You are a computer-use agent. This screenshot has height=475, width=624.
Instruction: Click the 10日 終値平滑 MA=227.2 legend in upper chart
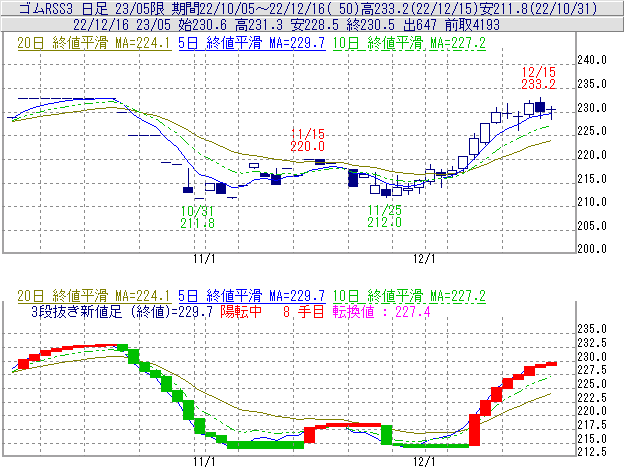pyautogui.click(x=409, y=43)
